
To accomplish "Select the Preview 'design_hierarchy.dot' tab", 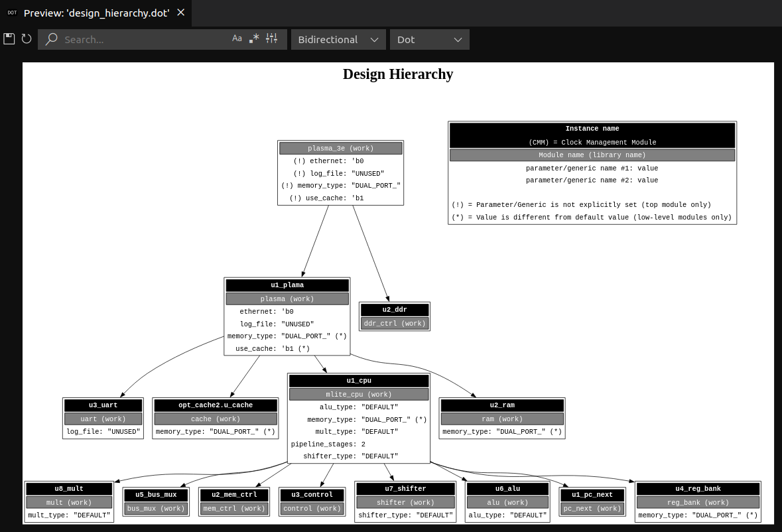I will pos(96,13).
